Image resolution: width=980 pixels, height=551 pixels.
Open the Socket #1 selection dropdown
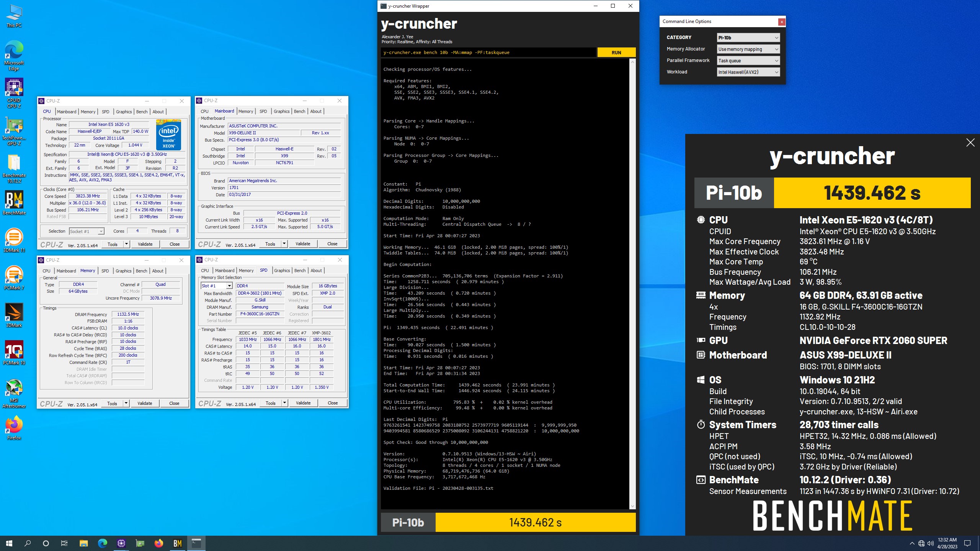point(87,231)
